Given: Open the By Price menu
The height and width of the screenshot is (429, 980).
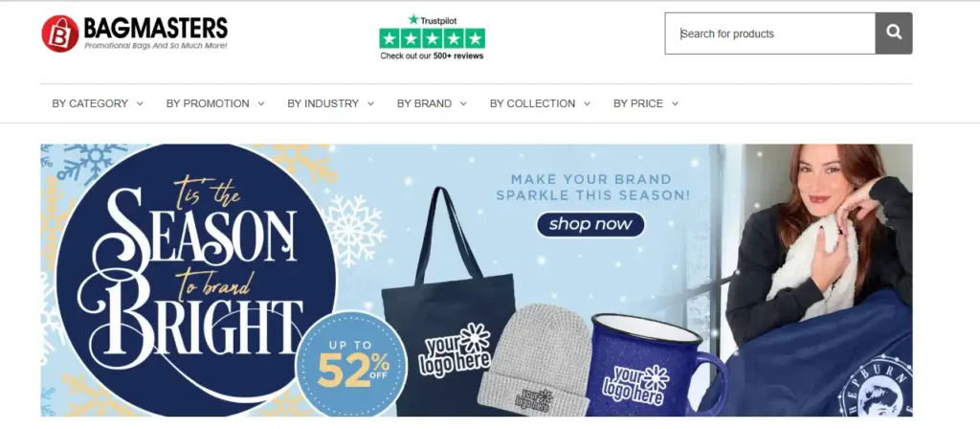Looking at the screenshot, I should (646, 103).
